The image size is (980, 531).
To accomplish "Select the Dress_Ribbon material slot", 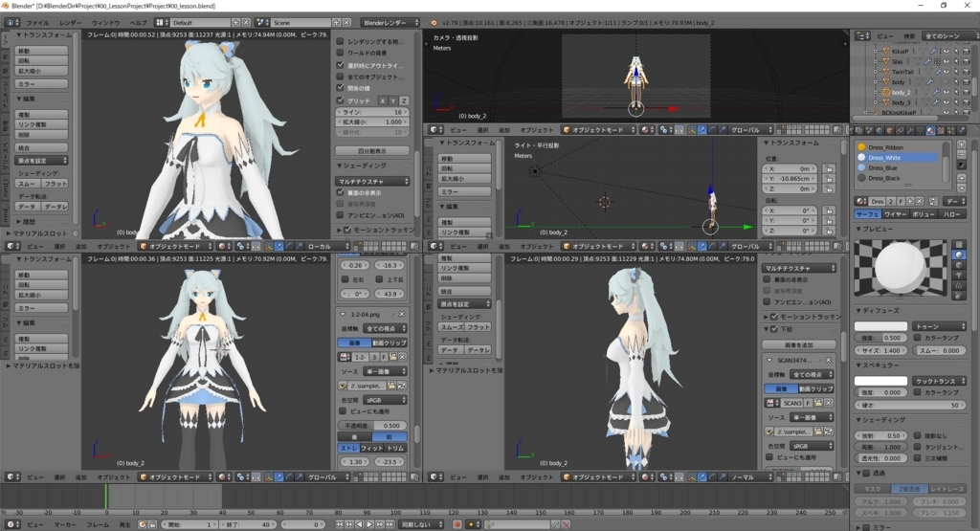I will [897, 147].
